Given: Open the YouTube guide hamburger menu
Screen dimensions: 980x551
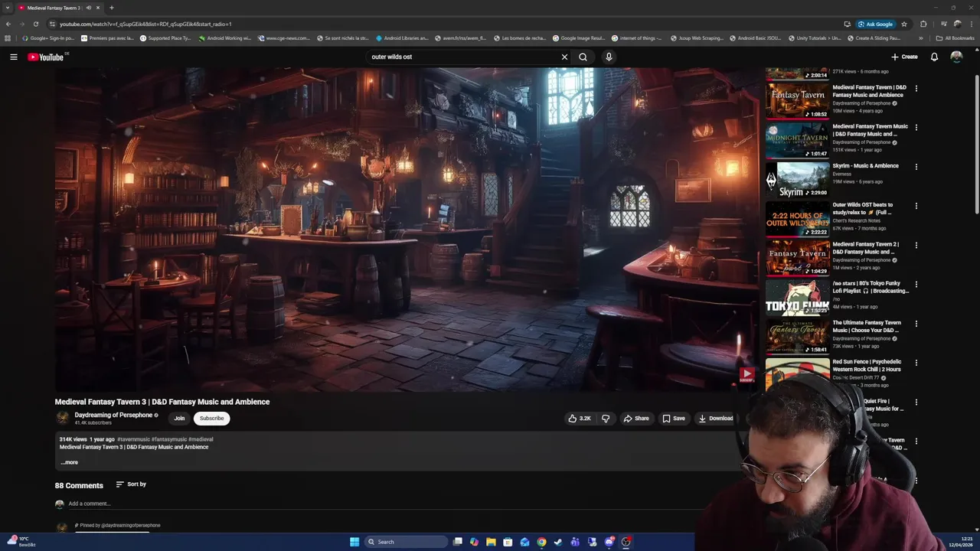Looking at the screenshot, I should (x=13, y=57).
